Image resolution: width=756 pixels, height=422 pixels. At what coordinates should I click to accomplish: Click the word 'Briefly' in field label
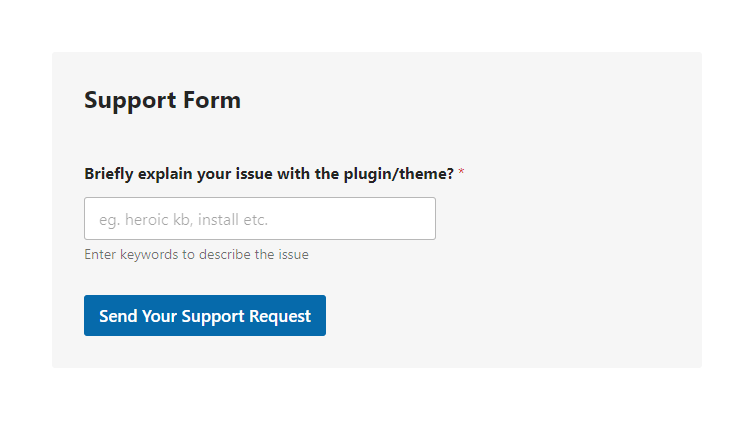point(109,174)
